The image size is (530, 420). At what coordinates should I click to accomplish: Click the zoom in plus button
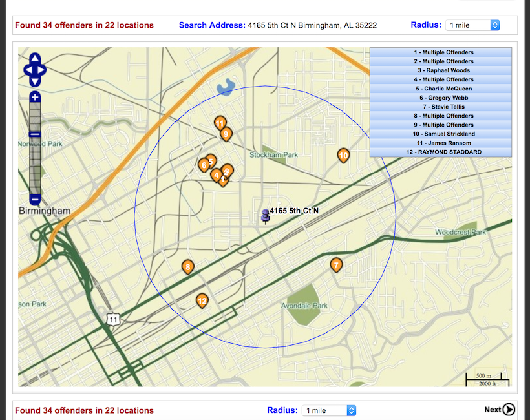(35, 97)
